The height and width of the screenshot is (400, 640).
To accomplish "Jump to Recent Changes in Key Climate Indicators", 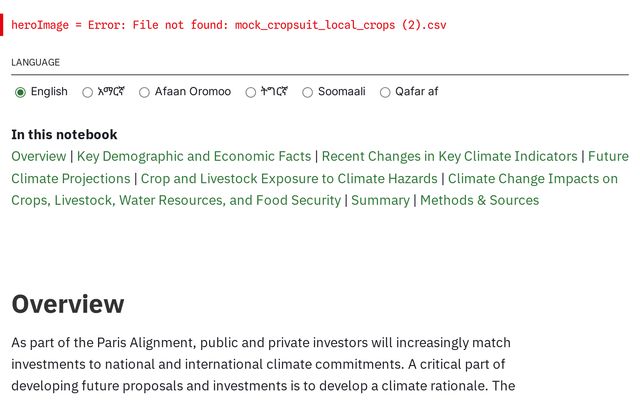I will click(449, 156).
